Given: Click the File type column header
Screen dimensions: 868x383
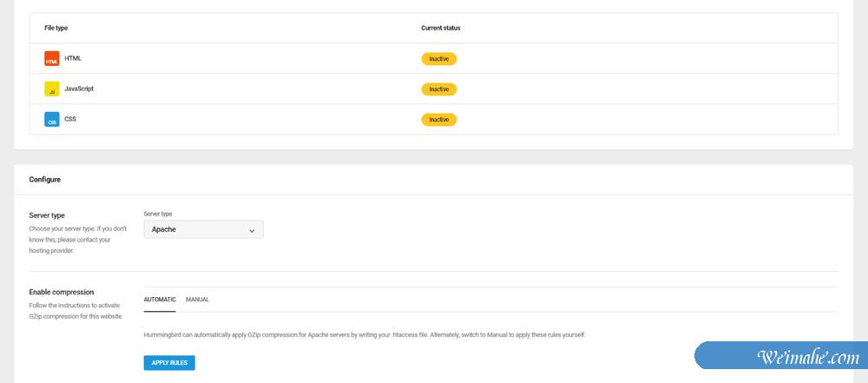Looking at the screenshot, I should [x=56, y=28].
